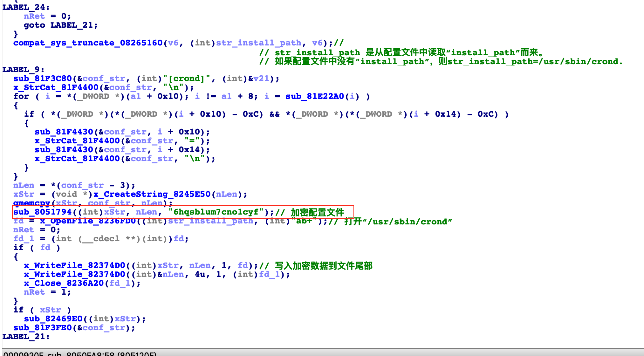Screen dimensions: 644x356
Task: Click the x_CreateString_8245E50 function name
Action: click(152, 194)
